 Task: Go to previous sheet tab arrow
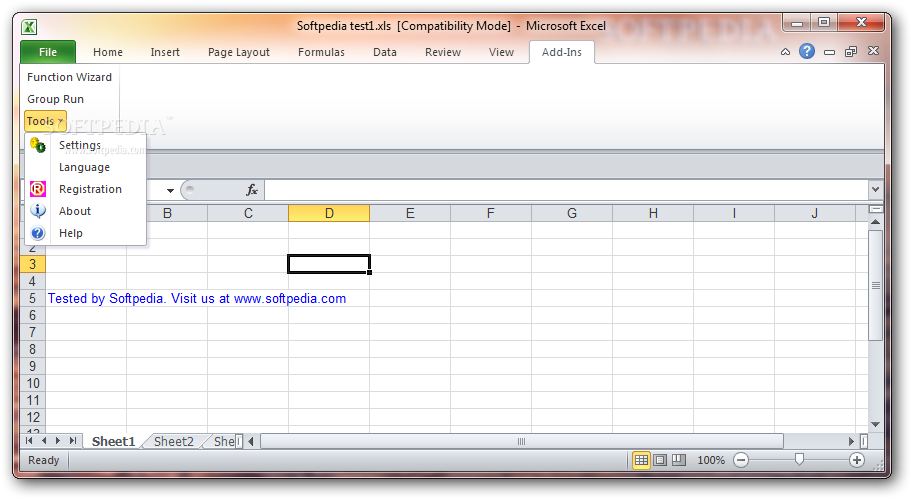(44, 441)
